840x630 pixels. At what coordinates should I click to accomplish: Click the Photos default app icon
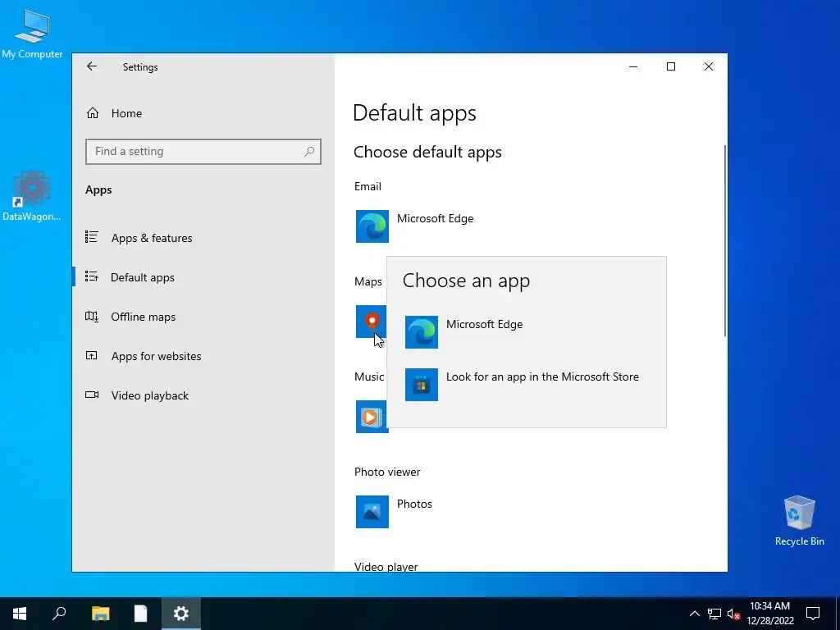(372, 512)
